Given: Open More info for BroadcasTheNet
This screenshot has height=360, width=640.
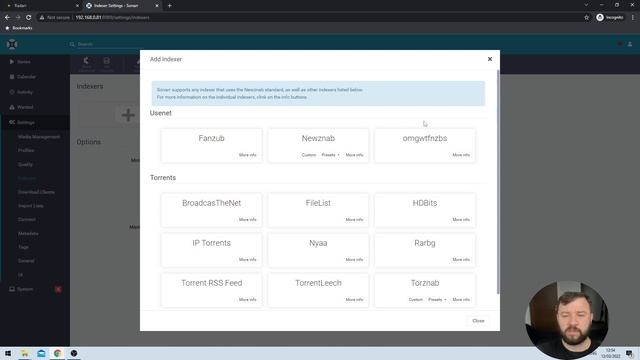Looking at the screenshot, I should tap(247, 220).
